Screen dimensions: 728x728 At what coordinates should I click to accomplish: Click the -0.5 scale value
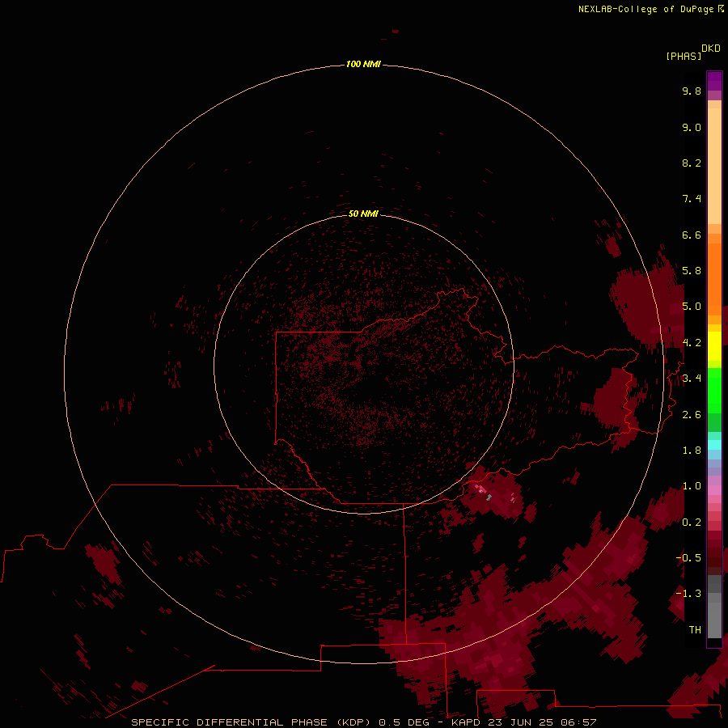click(x=688, y=558)
